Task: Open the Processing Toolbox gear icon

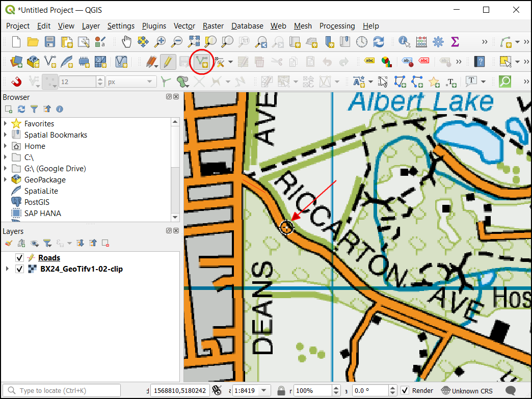Action: tap(438, 42)
